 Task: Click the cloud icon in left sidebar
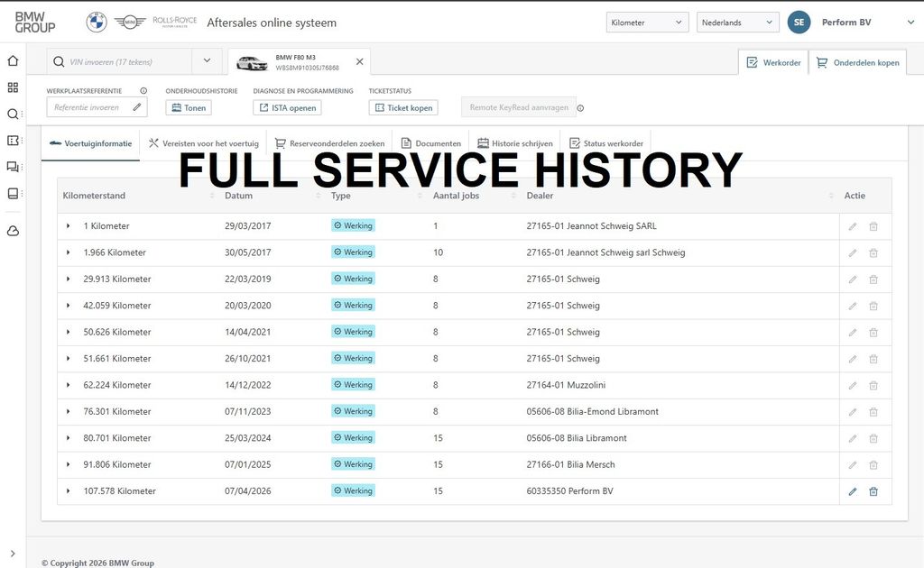click(x=13, y=232)
